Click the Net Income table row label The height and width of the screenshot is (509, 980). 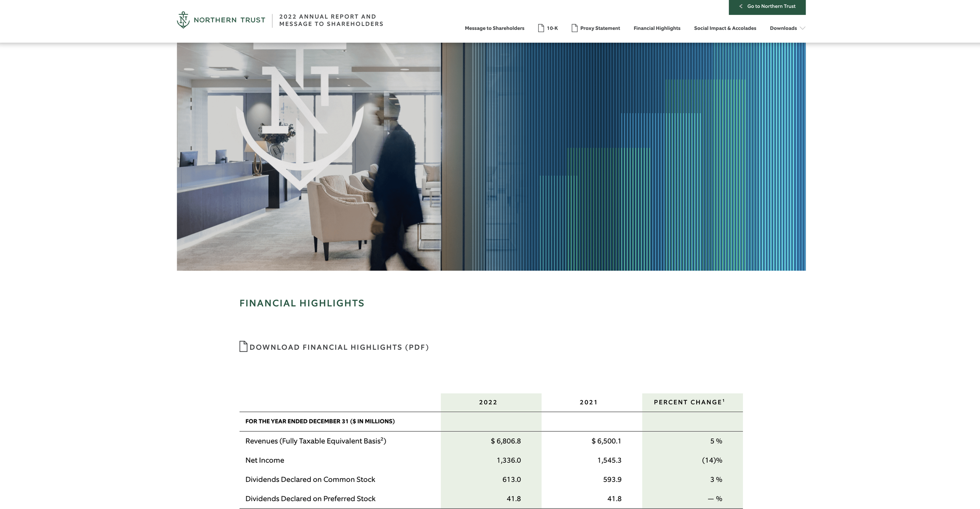pos(265,460)
